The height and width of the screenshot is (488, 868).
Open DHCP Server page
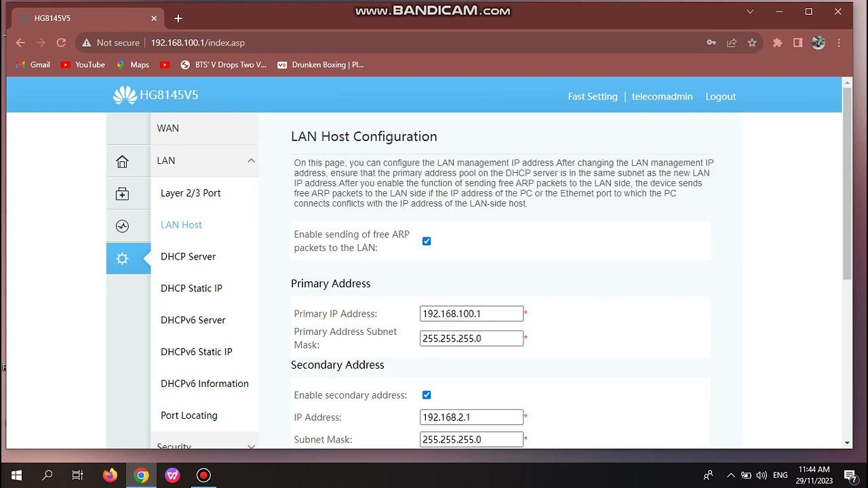point(188,257)
